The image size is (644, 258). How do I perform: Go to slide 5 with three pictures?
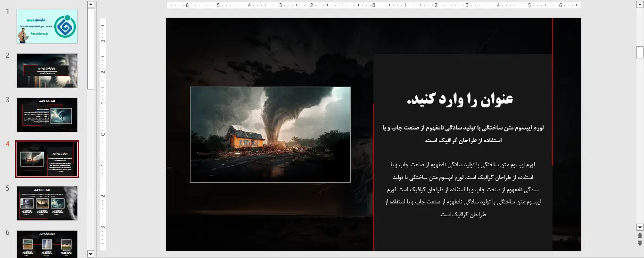[x=47, y=203]
